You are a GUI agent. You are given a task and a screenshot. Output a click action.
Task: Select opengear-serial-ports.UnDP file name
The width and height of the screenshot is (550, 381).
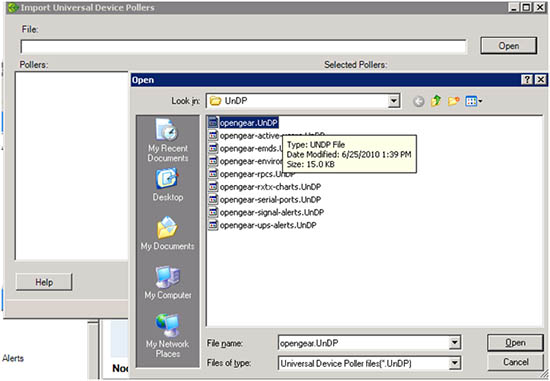tap(270, 200)
